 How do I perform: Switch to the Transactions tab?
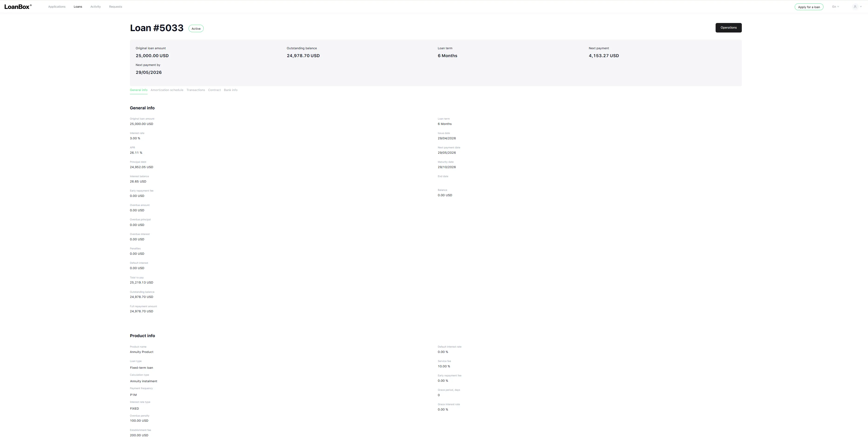coord(196,90)
